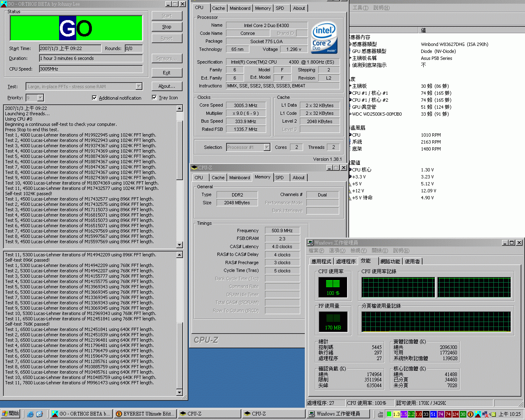Open the 說明 menu in Task Manager

click(x=401, y=251)
